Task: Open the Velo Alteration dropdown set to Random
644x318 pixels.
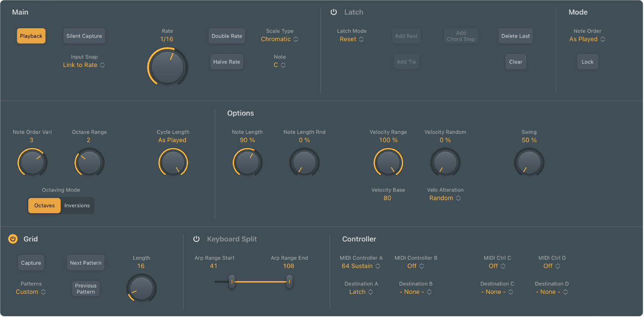Action: point(445,198)
